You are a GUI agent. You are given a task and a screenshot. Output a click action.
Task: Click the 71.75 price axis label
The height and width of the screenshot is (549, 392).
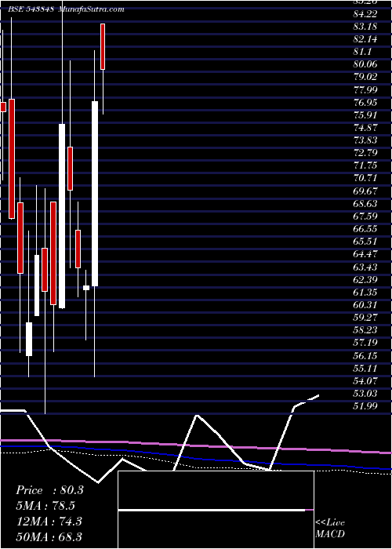click(366, 165)
